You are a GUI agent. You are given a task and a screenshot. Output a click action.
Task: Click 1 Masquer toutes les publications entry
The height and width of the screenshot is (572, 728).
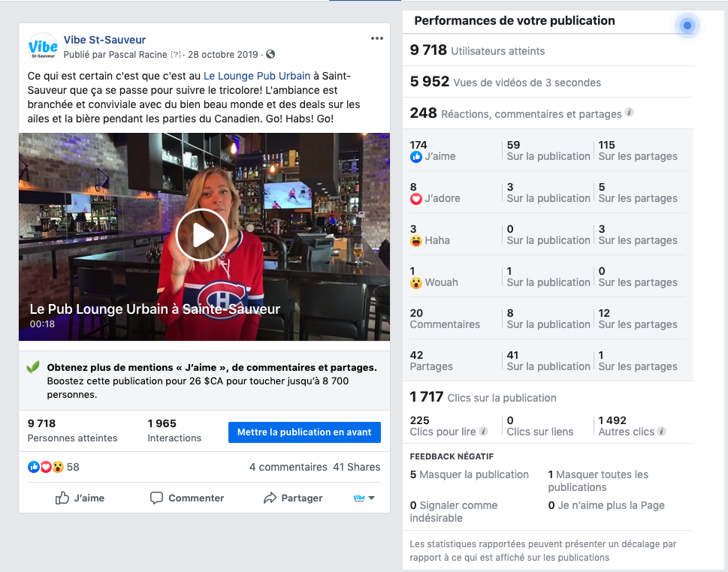pos(598,480)
